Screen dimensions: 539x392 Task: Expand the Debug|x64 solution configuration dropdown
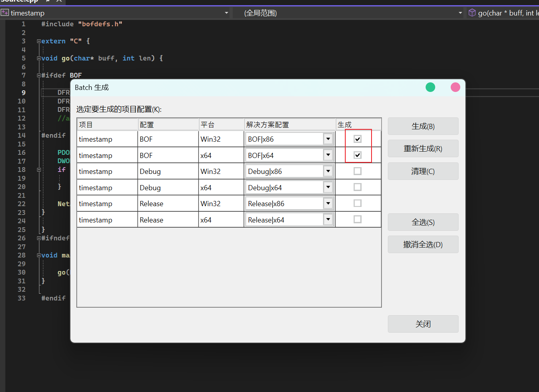click(328, 187)
